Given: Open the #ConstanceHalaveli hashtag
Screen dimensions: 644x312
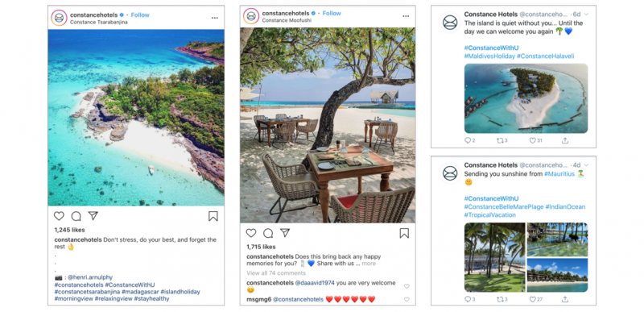Looking at the screenshot, I should click(545, 56).
